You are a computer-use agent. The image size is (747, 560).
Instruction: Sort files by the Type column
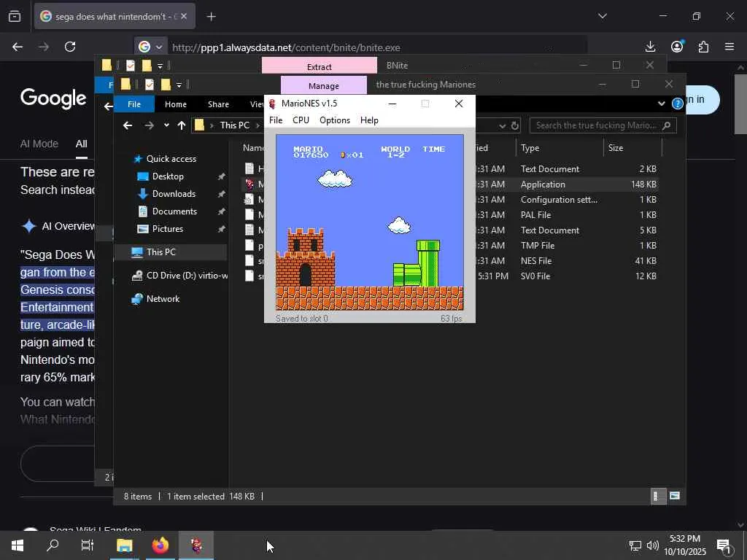[530, 147]
